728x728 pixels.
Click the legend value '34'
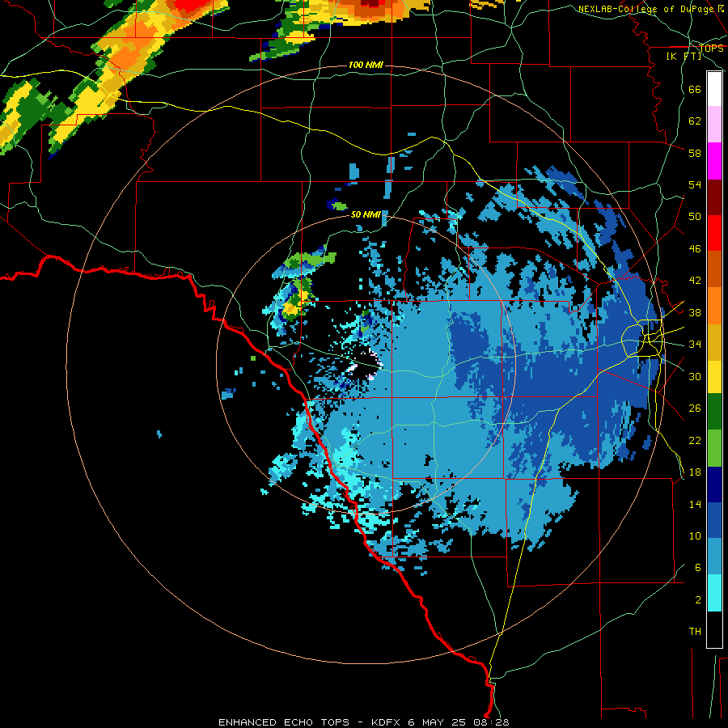tap(695, 345)
